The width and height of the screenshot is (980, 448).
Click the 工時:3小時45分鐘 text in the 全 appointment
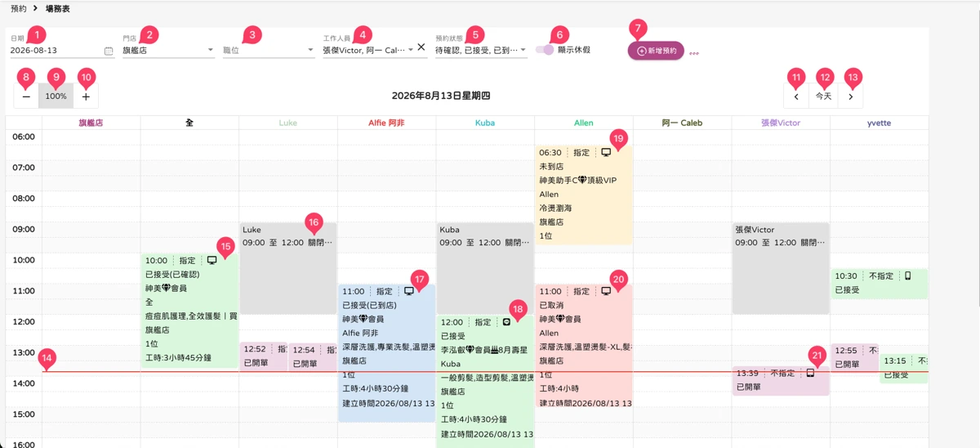tap(178, 357)
